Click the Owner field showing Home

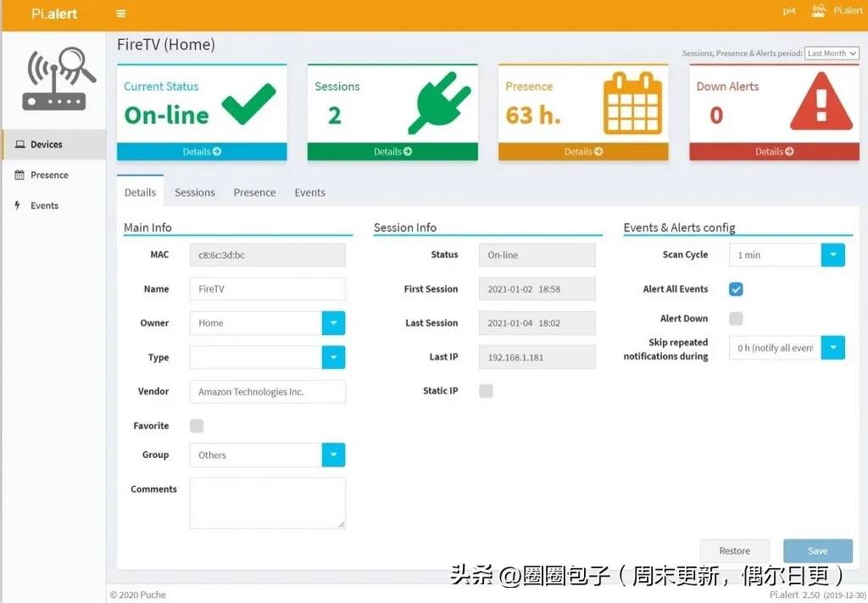click(x=256, y=323)
